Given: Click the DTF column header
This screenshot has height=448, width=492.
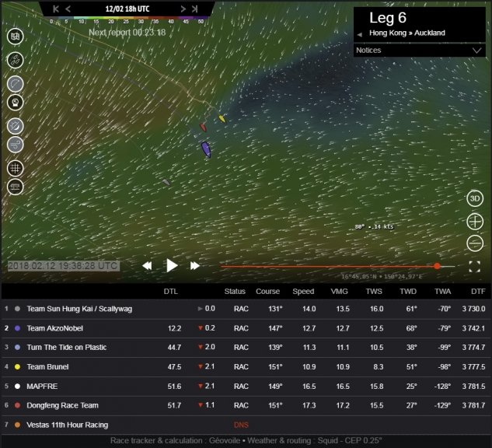Looking at the screenshot, I should (x=478, y=292).
